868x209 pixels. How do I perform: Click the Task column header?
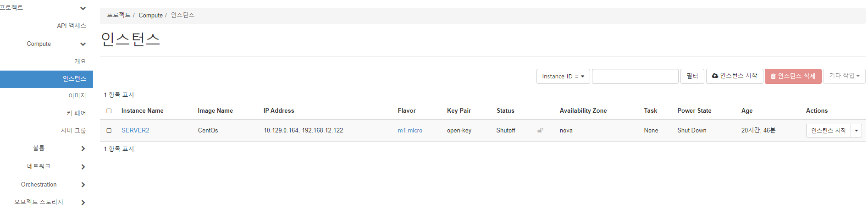(x=650, y=111)
